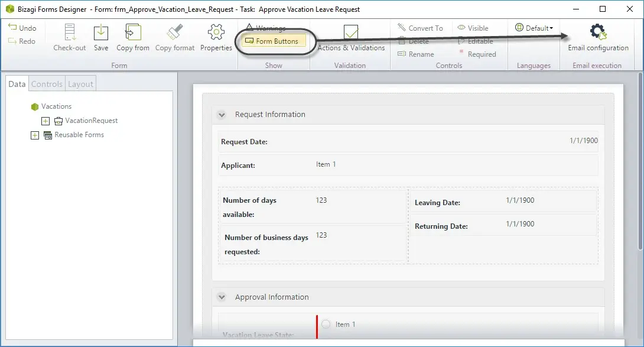Select Number of days available field
This screenshot has height=347, width=644.
pyautogui.click(x=313, y=207)
